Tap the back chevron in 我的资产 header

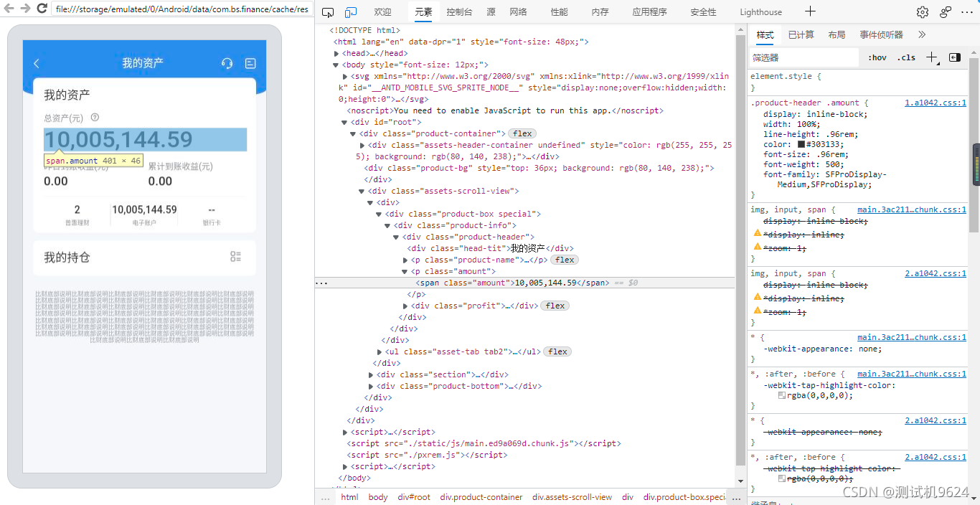click(37, 63)
